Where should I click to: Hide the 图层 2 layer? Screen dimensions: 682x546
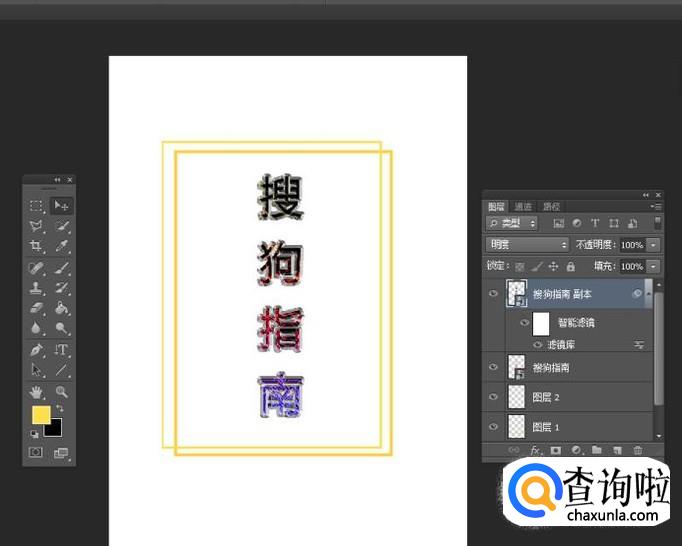(493, 397)
